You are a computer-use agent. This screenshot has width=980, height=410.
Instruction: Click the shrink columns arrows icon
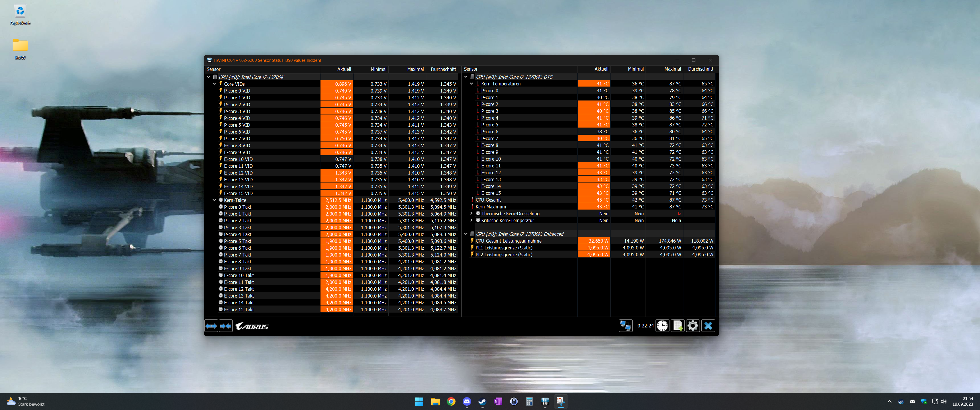pos(226,326)
